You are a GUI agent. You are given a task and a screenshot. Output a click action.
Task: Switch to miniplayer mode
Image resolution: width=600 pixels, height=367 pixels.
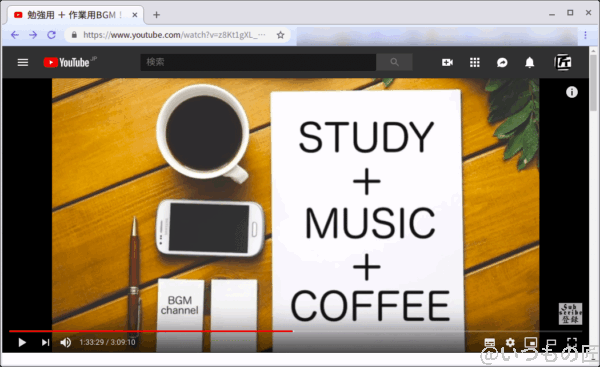click(x=531, y=342)
